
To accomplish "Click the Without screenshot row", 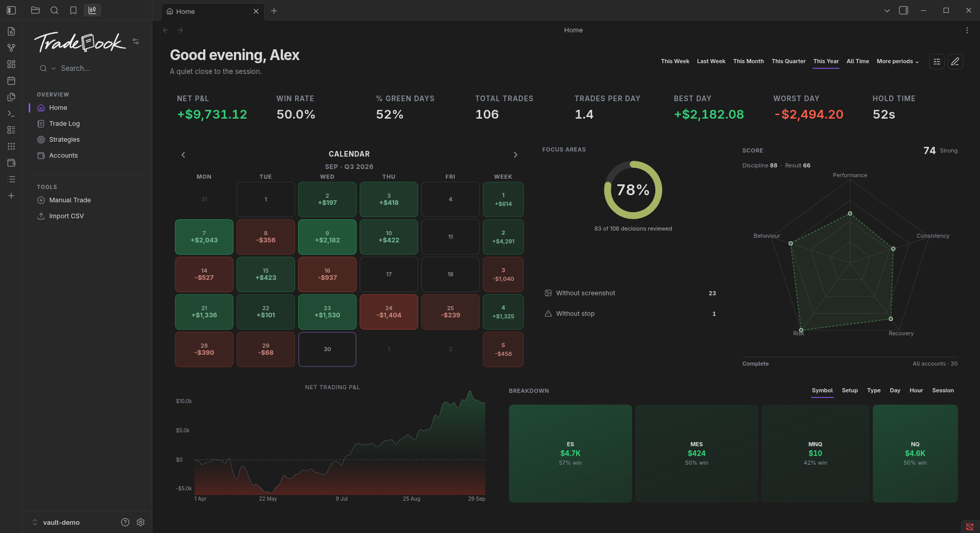I will point(630,293).
